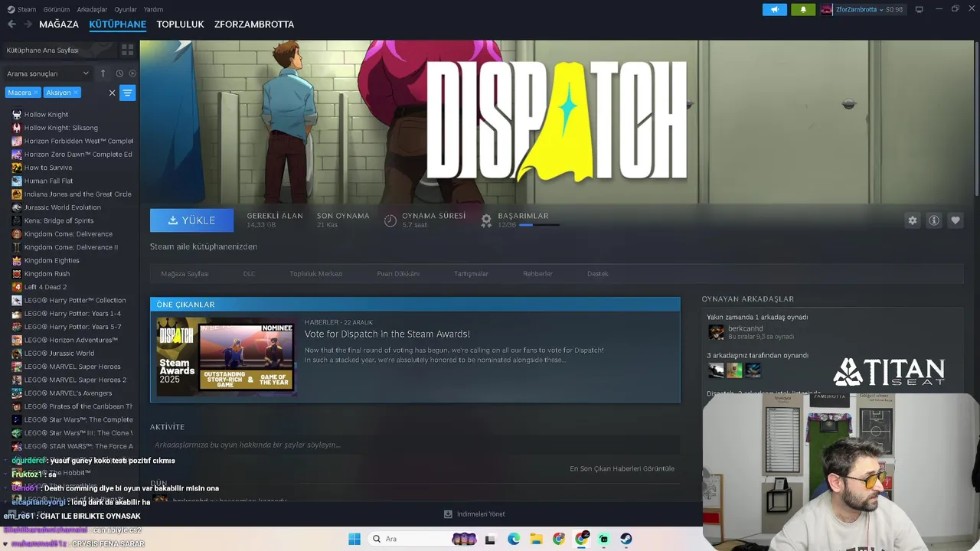
Task: Remove the Macera filter tag
Action: (36, 93)
